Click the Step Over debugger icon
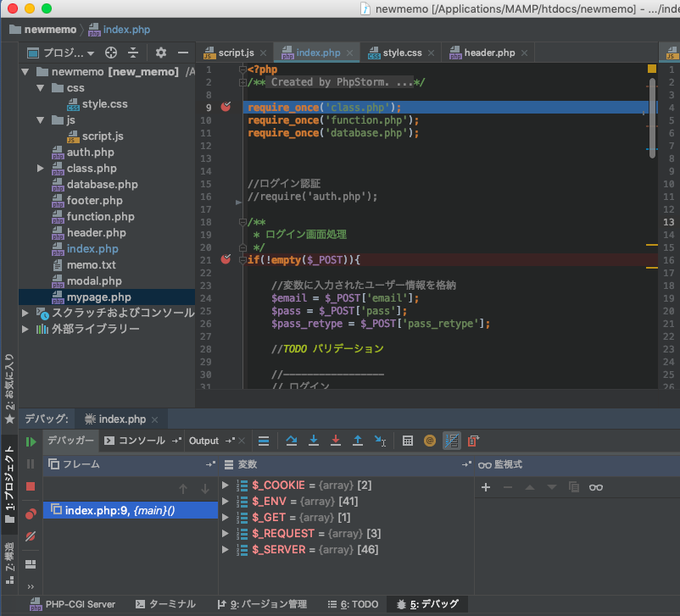The height and width of the screenshot is (616, 680). pos(292,441)
